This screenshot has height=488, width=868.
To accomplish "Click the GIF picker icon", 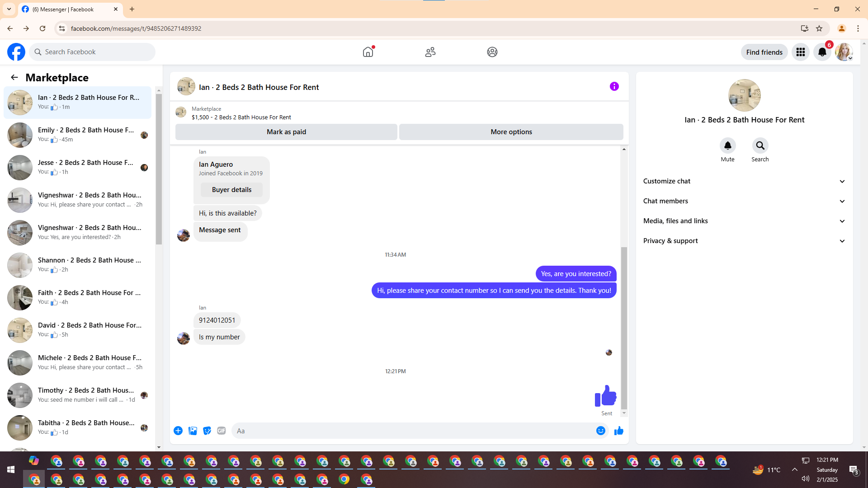I will [221, 431].
